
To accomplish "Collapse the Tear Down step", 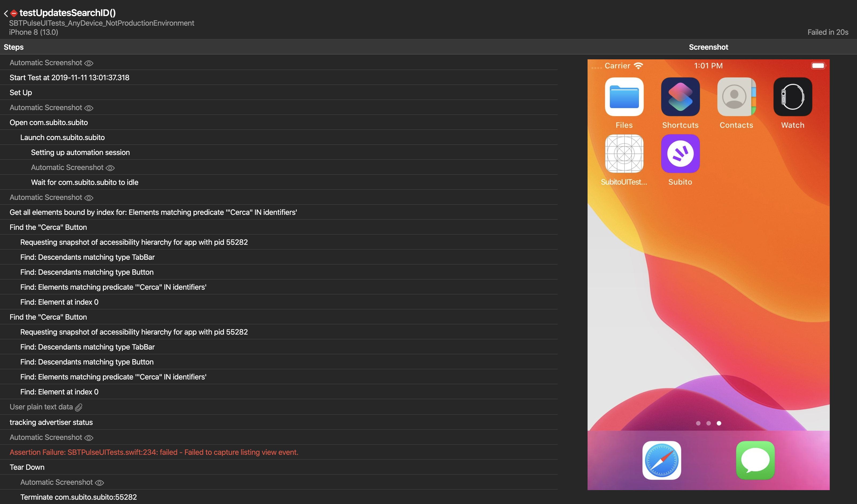I will pos(27,467).
